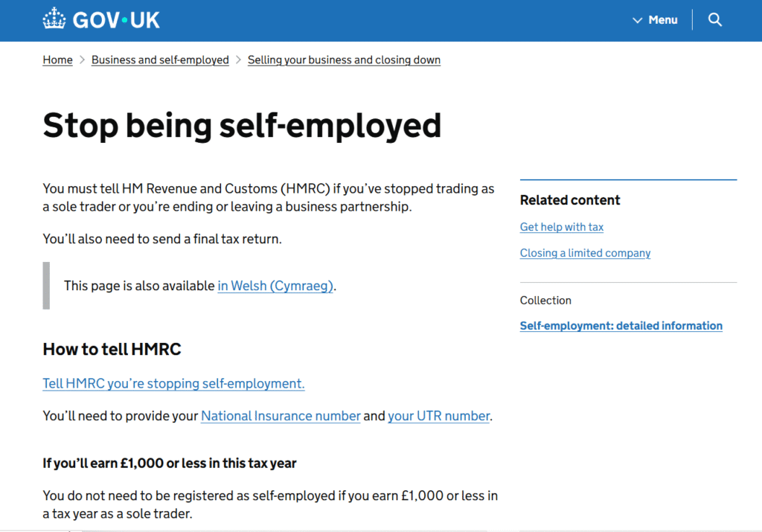762x532 pixels.
Task: Click the Stop being self-employed heading
Action: (x=241, y=126)
